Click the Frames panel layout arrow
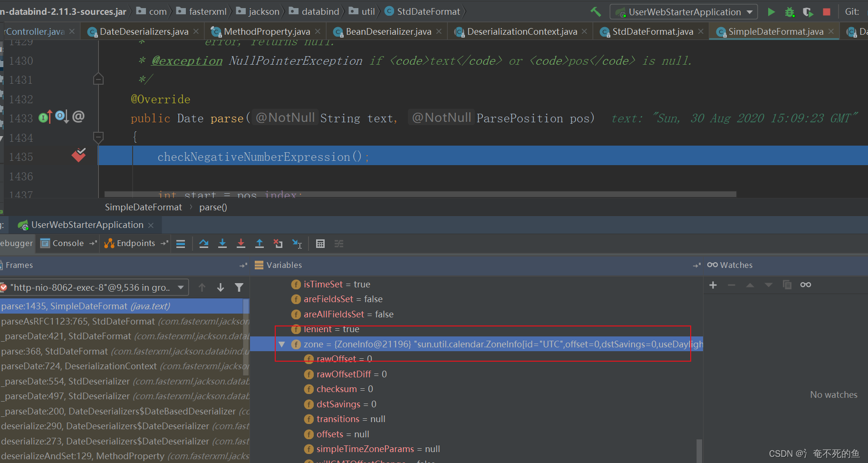The image size is (868, 463). 243,266
